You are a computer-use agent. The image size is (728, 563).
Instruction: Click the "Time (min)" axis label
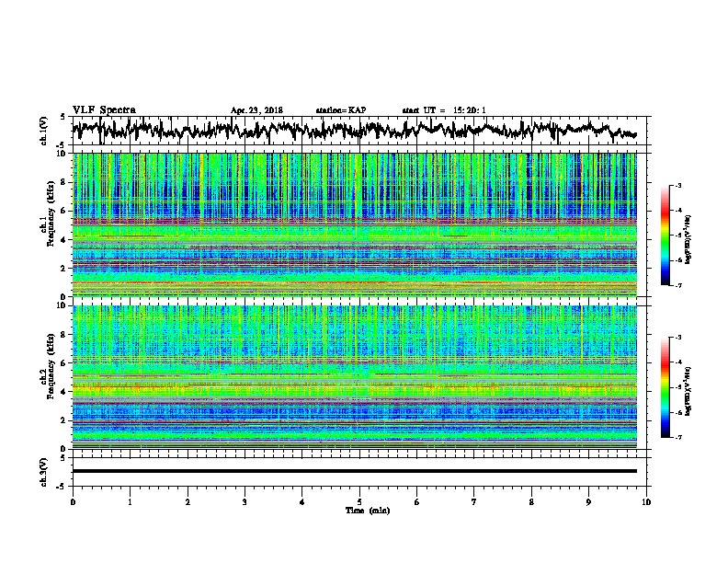coord(368,511)
